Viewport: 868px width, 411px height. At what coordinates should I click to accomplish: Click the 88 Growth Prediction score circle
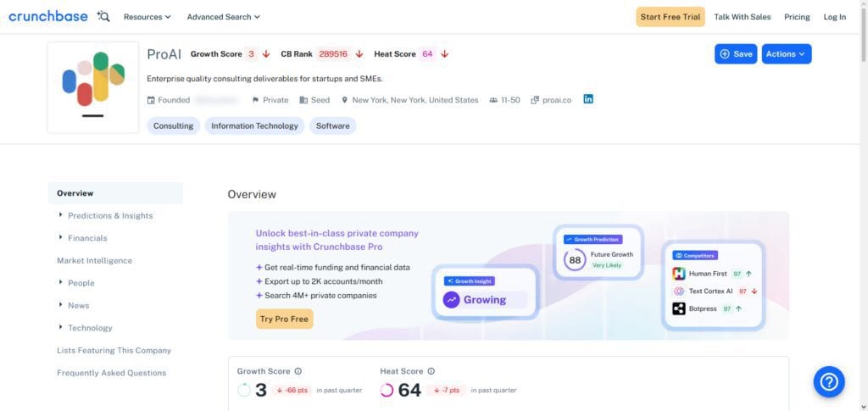click(x=576, y=260)
